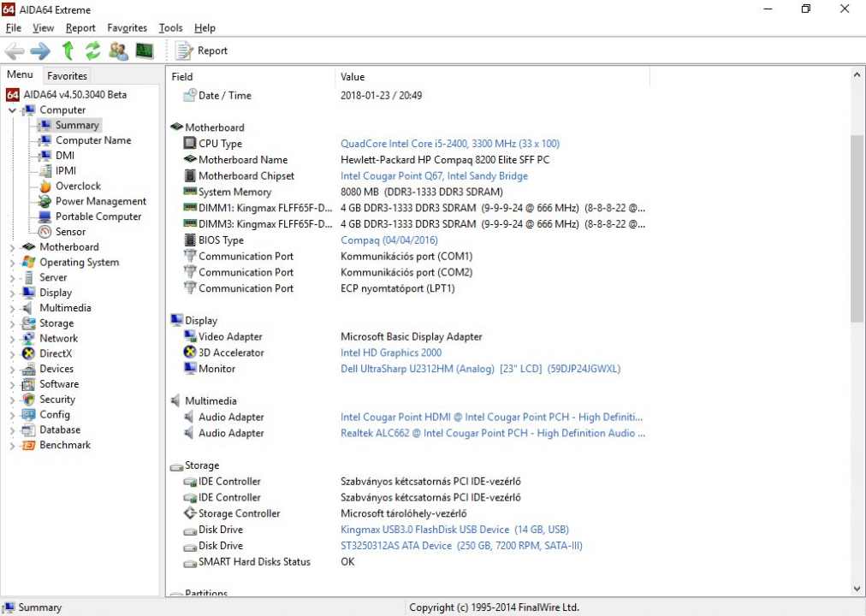The width and height of the screenshot is (866, 616).
Task: Click the vertical scrollbar thumb
Action: pyautogui.click(x=857, y=228)
